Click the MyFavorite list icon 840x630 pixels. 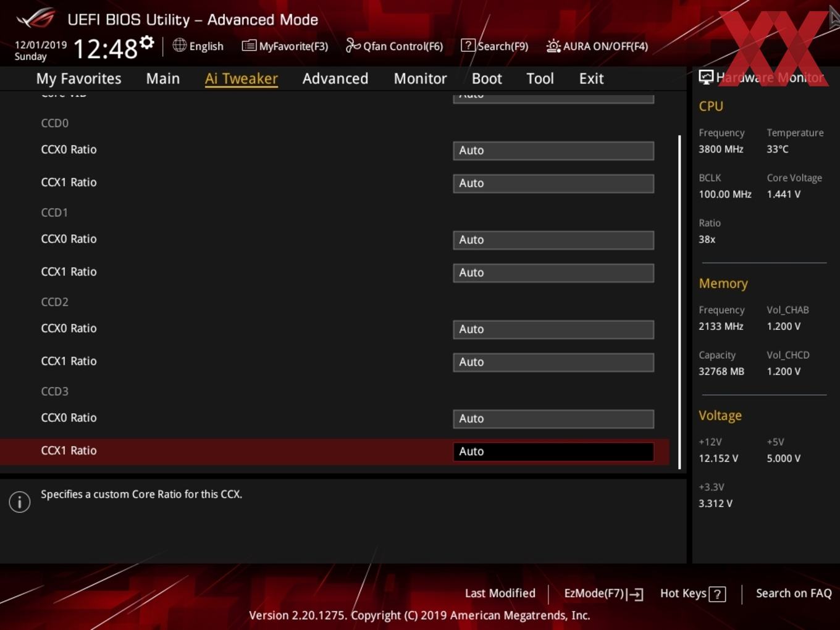point(249,46)
